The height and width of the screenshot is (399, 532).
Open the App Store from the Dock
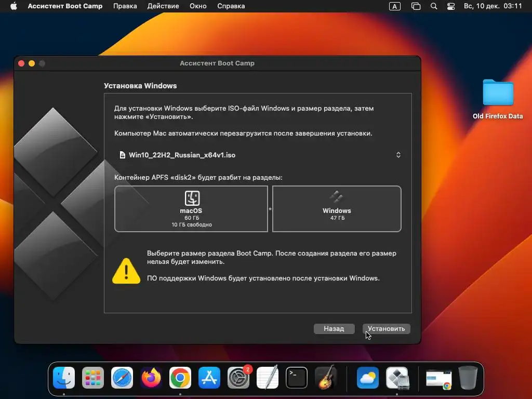209,377
